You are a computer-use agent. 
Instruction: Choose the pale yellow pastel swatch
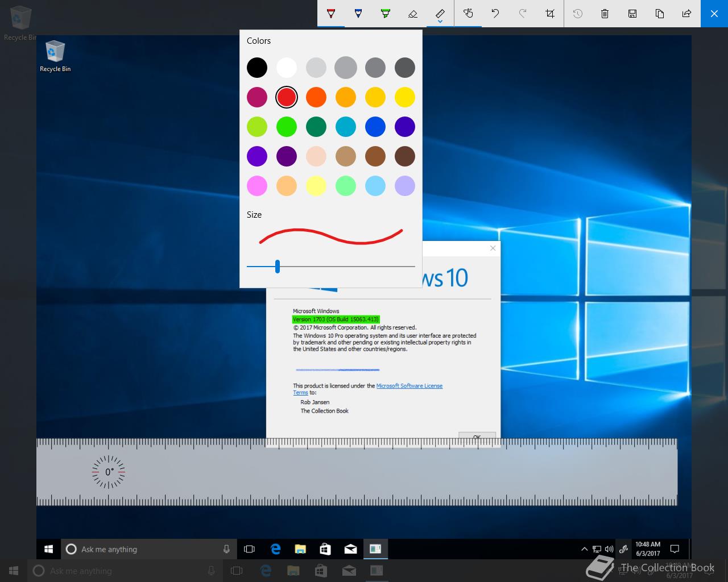click(x=316, y=186)
